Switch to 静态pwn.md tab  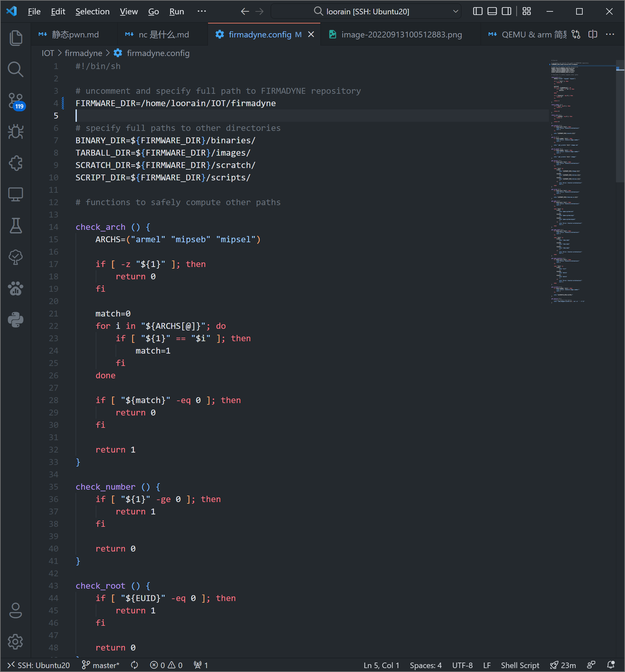(74, 35)
